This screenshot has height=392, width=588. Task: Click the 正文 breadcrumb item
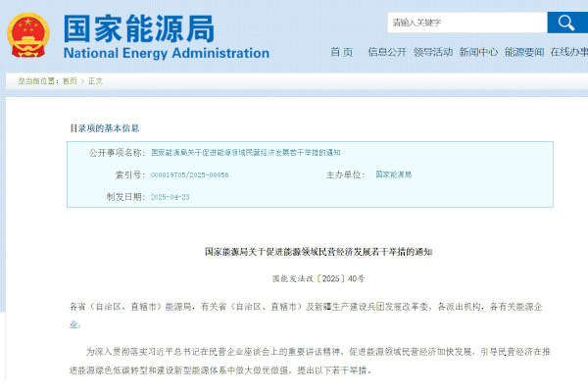pyautogui.click(x=95, y=81)
